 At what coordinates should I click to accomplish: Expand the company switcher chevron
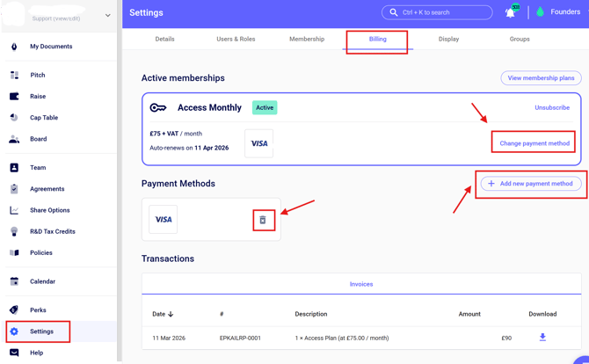pos(108,16)
